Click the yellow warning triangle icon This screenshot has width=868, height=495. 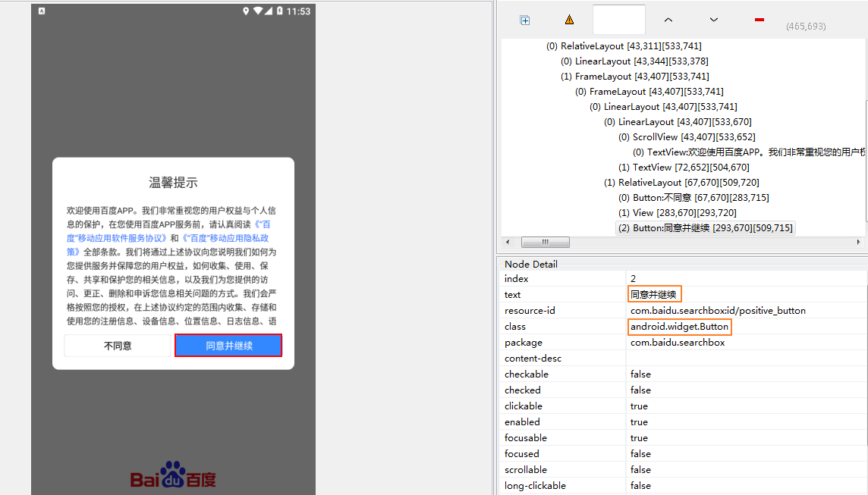coord(569,20)
